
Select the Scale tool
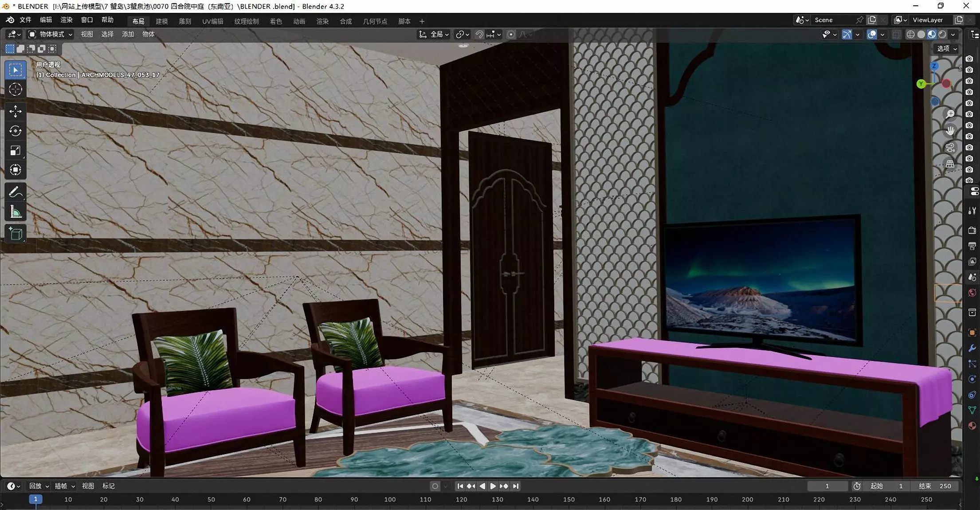tap(16, 150)
